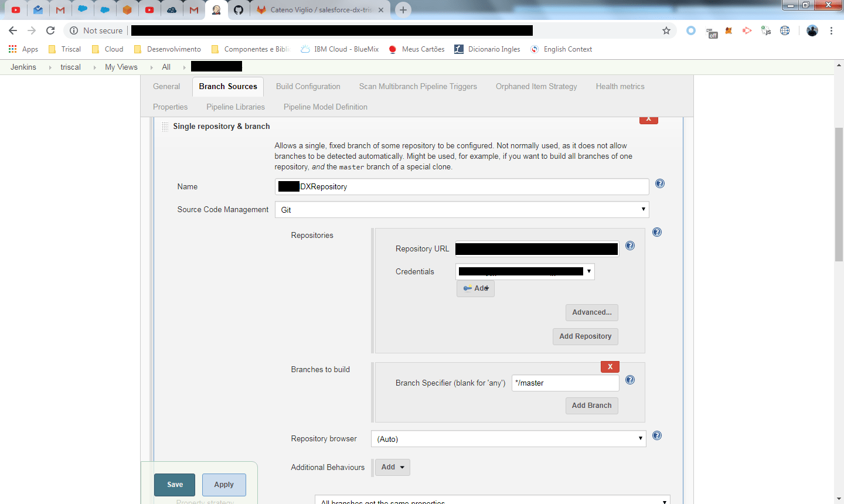844x504 pixels.
Task: Focus the Repository URL field
Action: point(537,249)
